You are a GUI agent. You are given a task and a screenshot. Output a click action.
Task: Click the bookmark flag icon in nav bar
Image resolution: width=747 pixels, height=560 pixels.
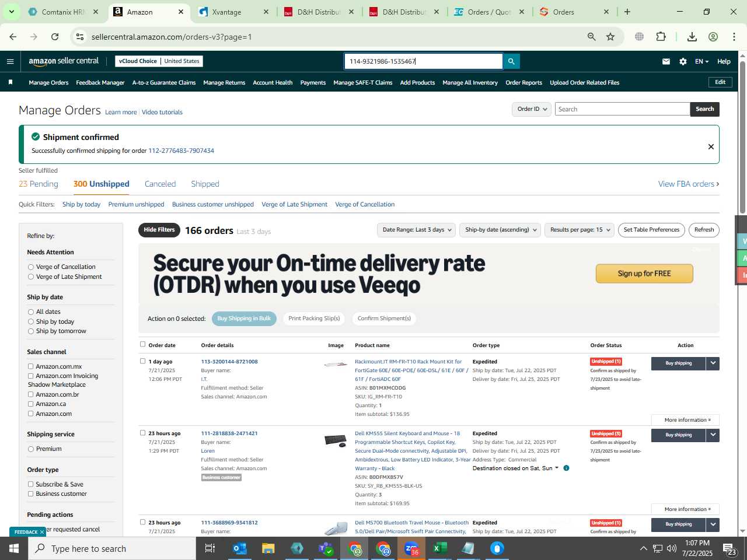11,82
